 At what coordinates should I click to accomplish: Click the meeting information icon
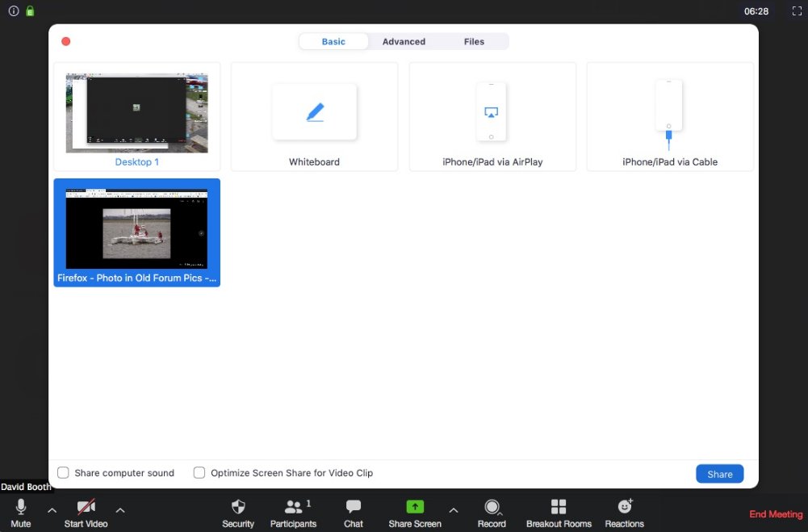pyautogui.click(x=14, y=10)
